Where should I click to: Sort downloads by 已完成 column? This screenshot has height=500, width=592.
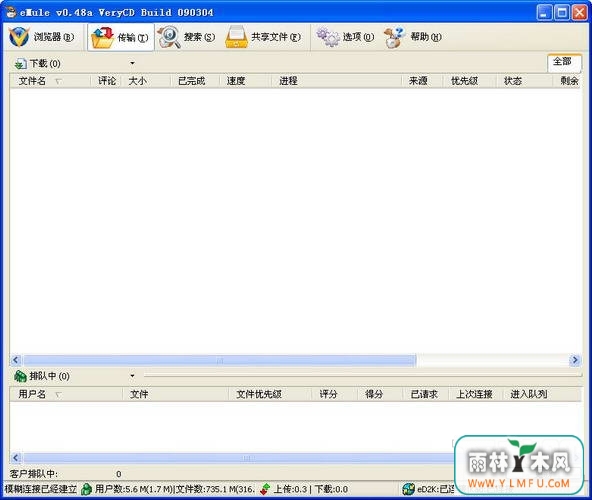[195, 81]
